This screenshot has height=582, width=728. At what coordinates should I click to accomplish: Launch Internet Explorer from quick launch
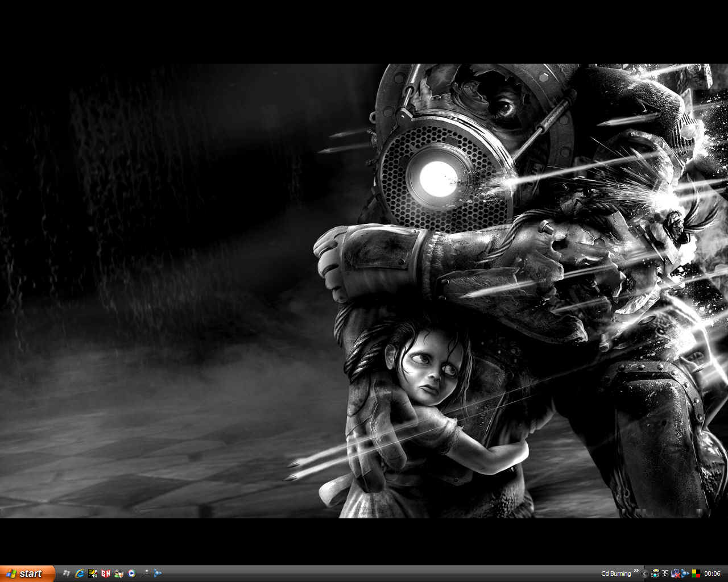[80, 573]
